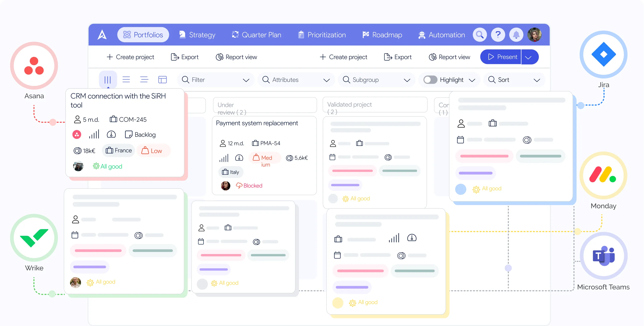Select the Backlog status on CRM card
Image resolution: width=644 pixels, height=326 pixels.
140,134
